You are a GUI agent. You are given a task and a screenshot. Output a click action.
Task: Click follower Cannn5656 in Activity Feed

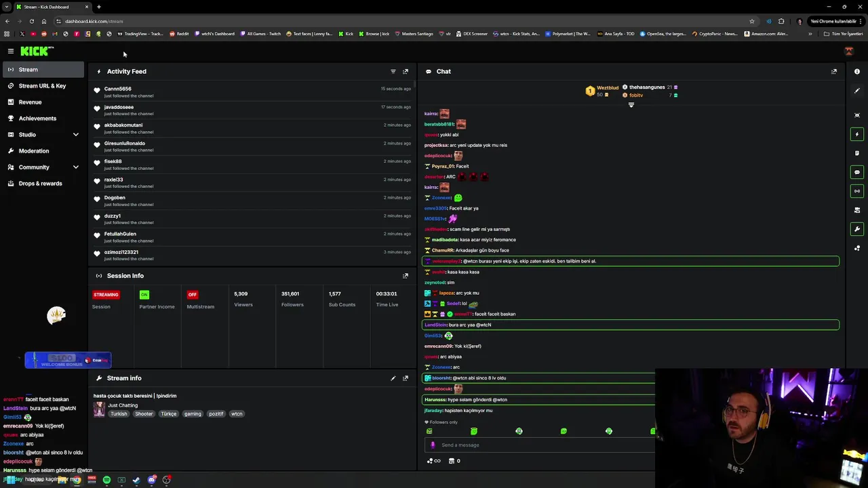tap(118, 89)
